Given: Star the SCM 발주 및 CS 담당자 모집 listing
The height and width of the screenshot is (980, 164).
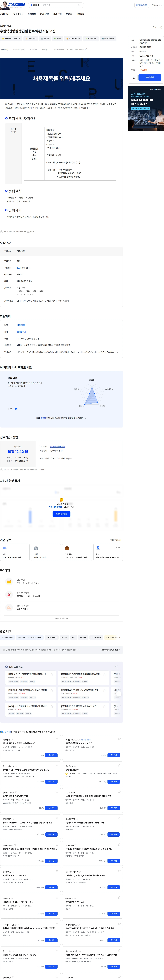Looking at the screenshot, I should click(x=57, y=792).
